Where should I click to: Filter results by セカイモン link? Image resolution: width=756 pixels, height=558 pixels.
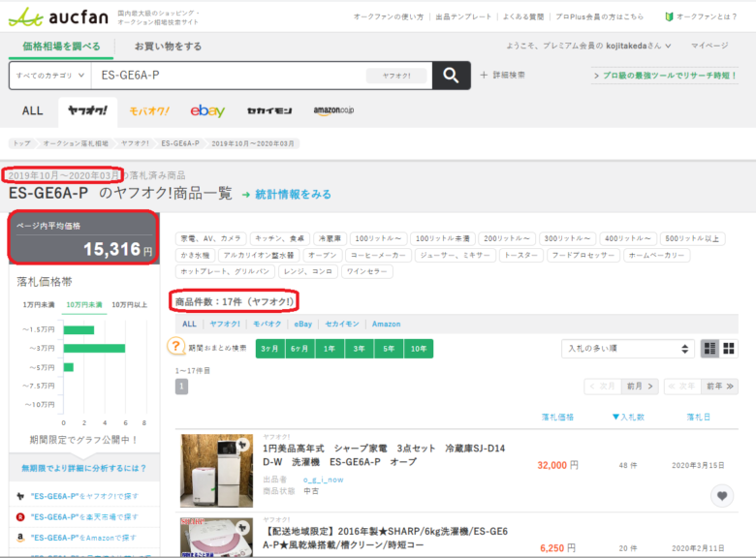(342, 324)
